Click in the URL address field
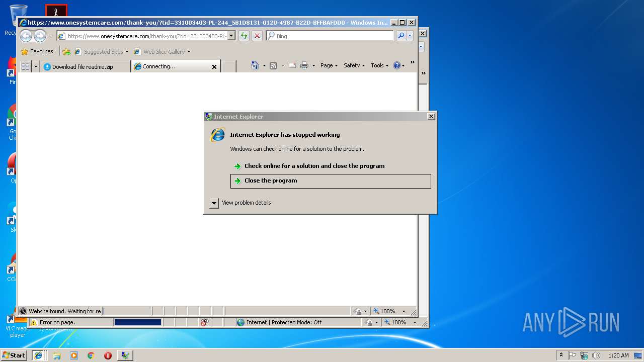Image resolution: width=644 pixels, height=362 pixels. [146, 36]
